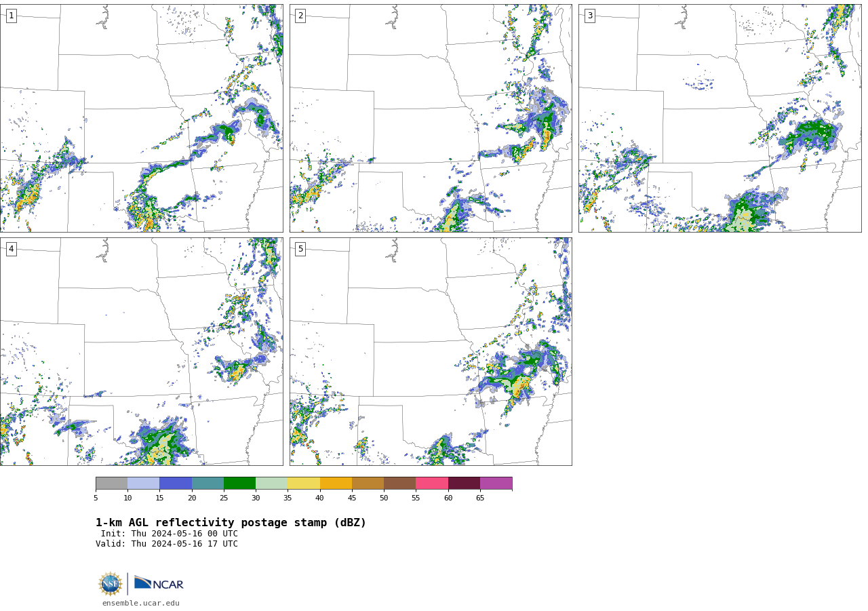
Task: Click the pink 55-60 dBZ swatch
Action: coord(432,483)
